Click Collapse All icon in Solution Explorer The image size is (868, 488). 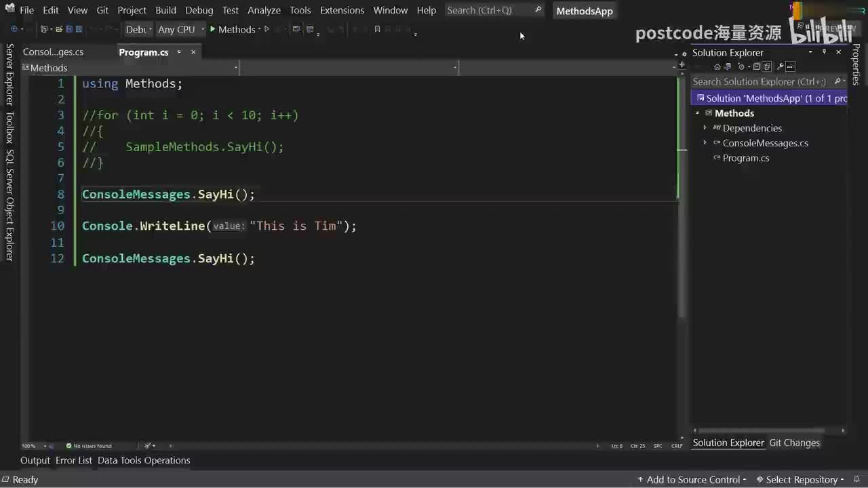pyautogui.click(x=757, y=66)
